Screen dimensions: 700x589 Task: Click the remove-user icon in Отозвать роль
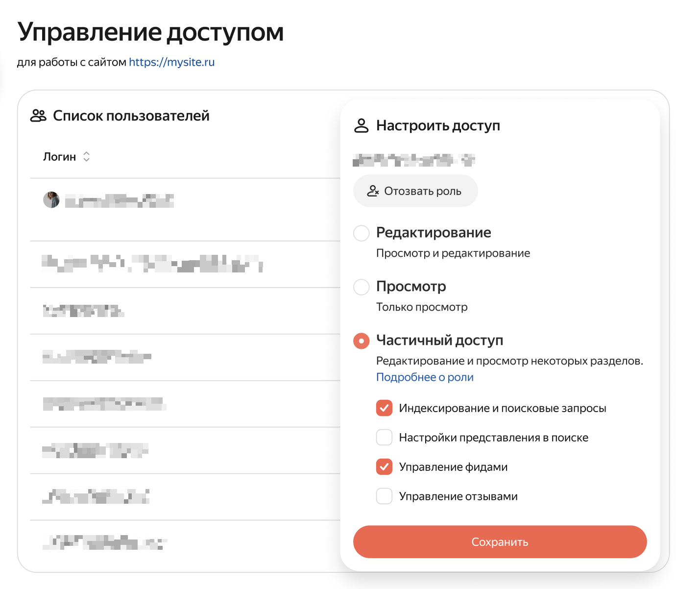click(x=373, y=191)
